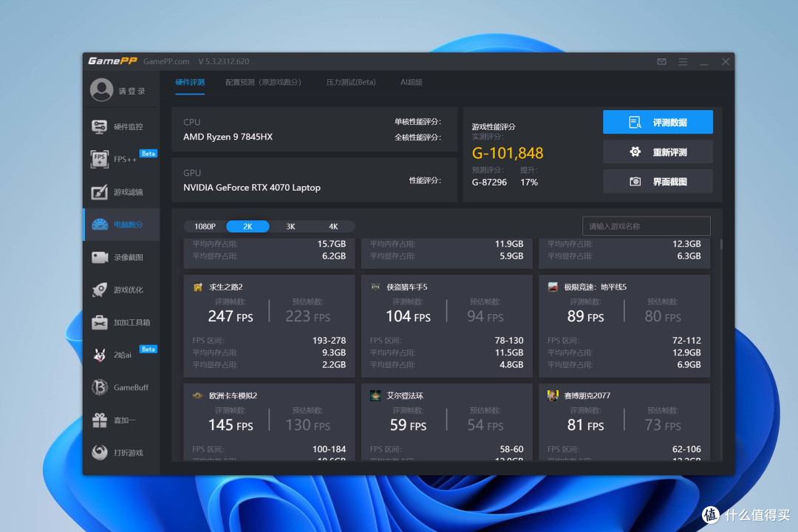This screenshot has width=798, height=532.
Task: Click the 81 FPS value for 赛博朋克2077
Action: pyautogui.click(x=586, y=425)
